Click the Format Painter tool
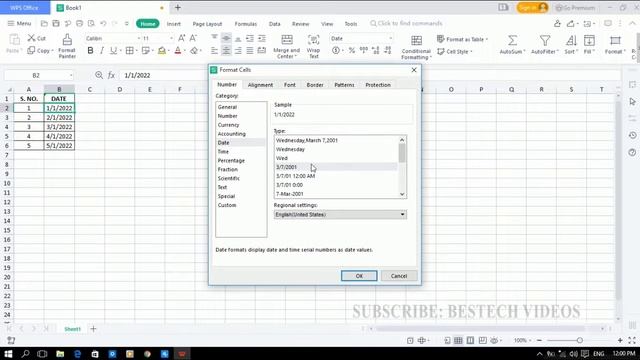The image size is (640, 360). pyautogui.click(x=67, y=46)
